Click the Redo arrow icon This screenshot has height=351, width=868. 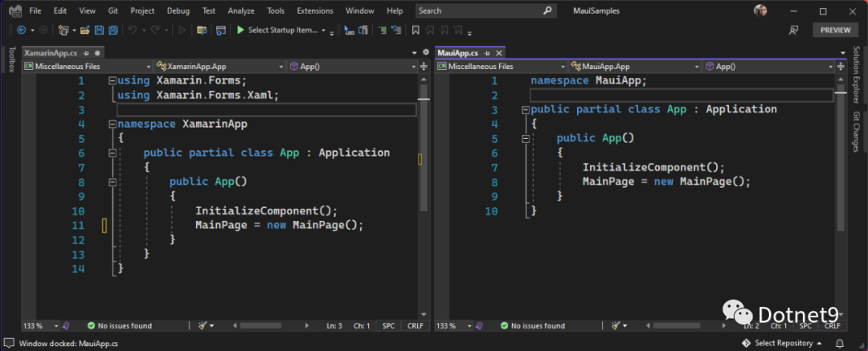[155, 30]
